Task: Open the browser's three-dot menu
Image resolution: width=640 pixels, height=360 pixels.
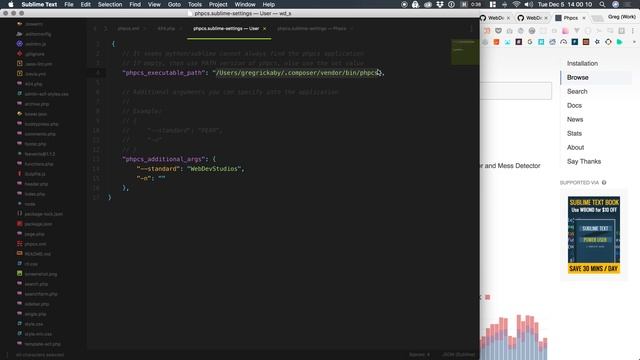Action: coord(633,31)
